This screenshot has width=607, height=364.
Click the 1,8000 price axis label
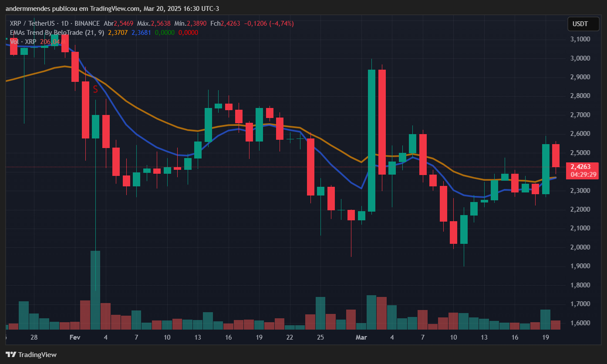pos(580,285)
